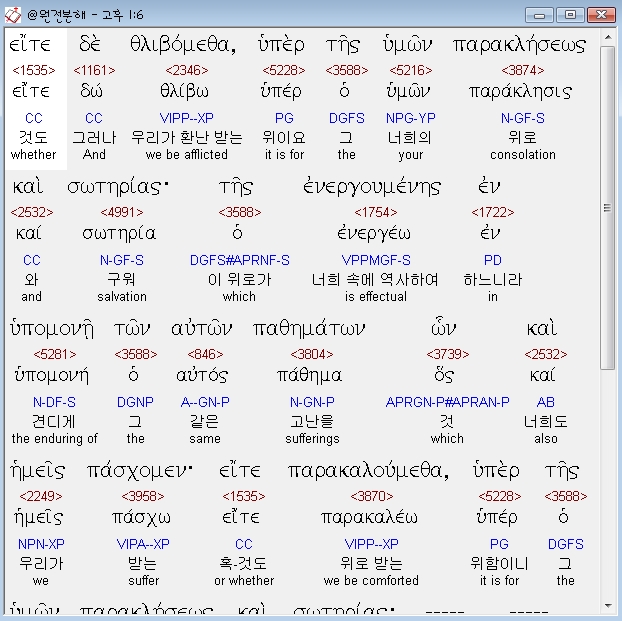Click Strong's number <846>

pos(205,354)
